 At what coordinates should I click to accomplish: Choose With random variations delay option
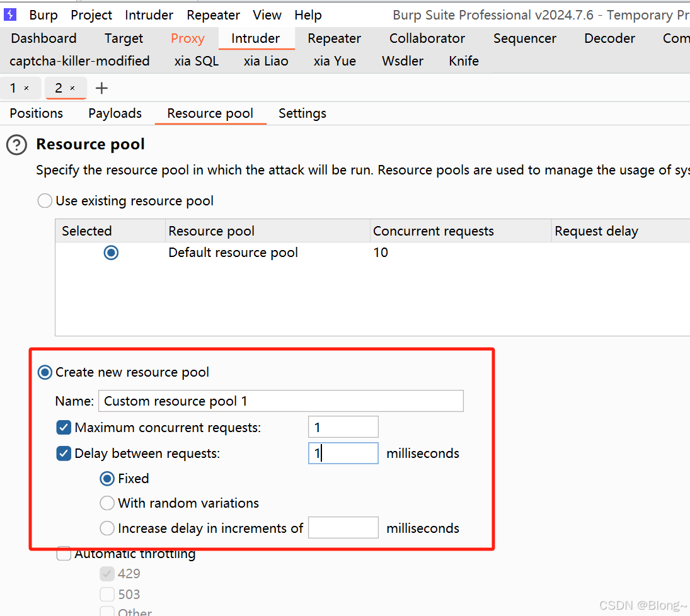coord(107,503)
